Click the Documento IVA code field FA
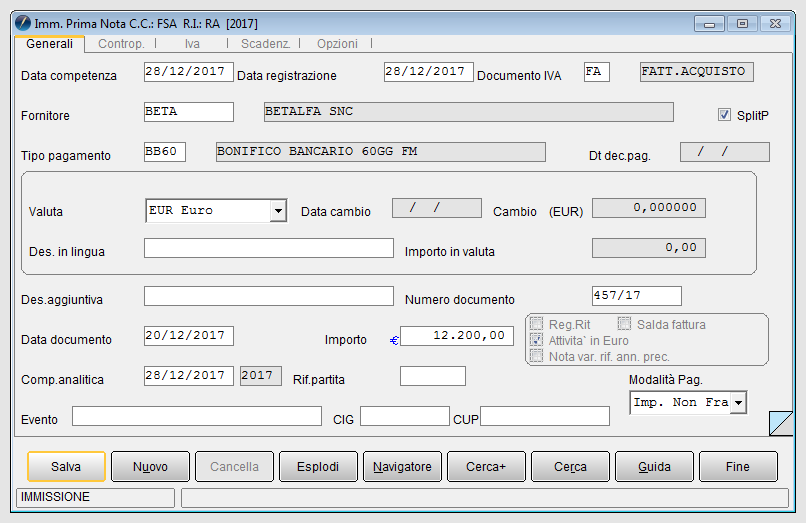This screenshot has width=806, height=523. coord(597,72)
